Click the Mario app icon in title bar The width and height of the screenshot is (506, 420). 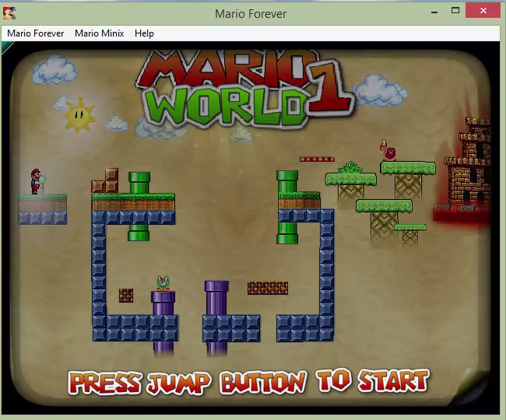[x=9, y=12]
